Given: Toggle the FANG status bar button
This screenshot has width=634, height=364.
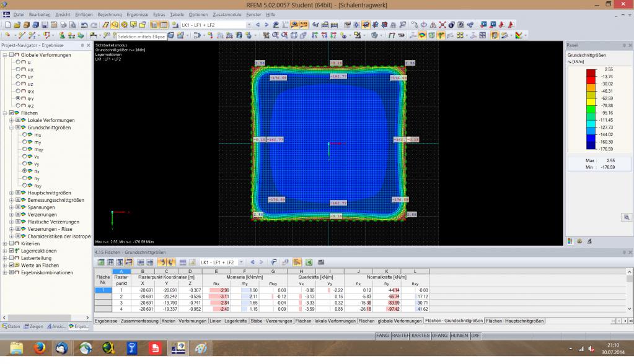Looking at the screenshot, I should (382, 336).
